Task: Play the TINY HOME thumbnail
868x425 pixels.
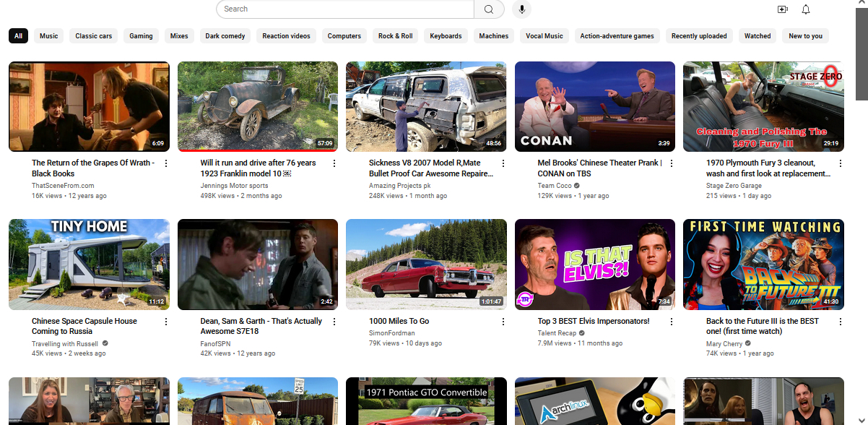Action: 89,265
